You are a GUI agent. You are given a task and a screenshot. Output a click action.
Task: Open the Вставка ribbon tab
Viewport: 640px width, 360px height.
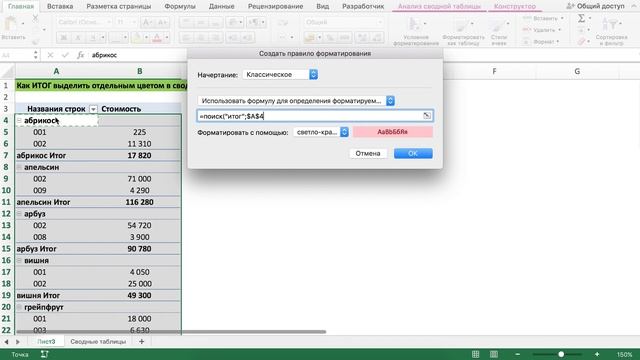pyautogui.click(x=60, y=6)
